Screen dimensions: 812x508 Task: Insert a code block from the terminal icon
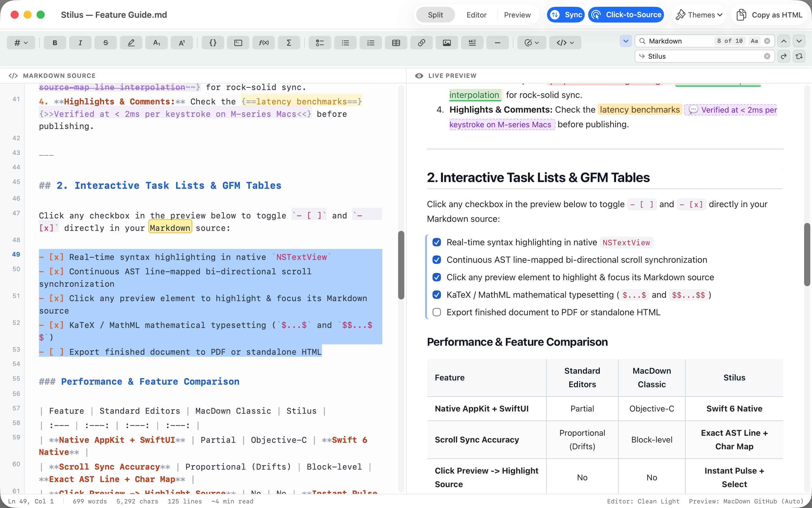coord(238,43)
